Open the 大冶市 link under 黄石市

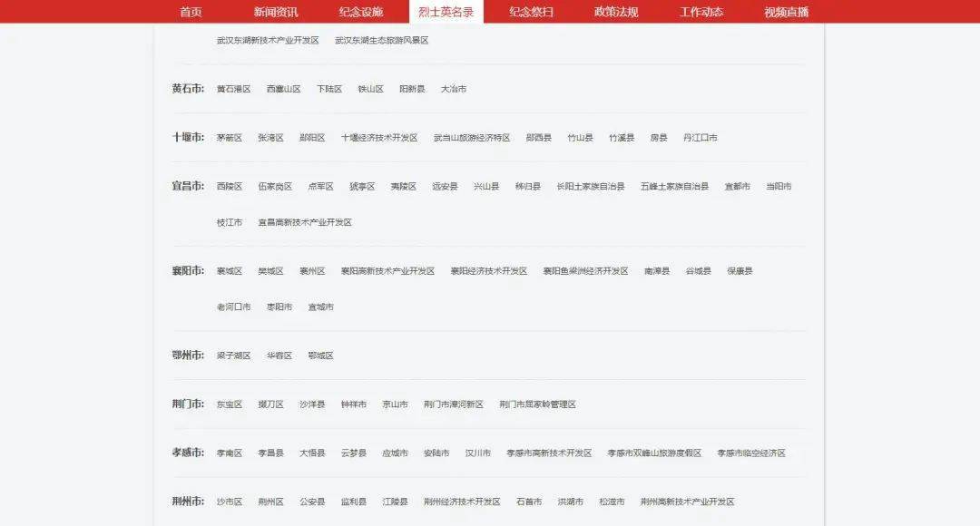pos(454,90)
